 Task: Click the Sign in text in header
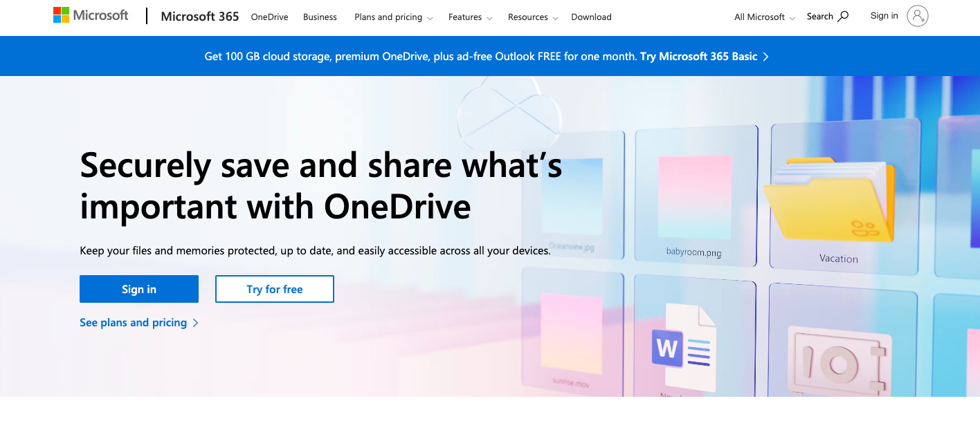(x=884, y=16)
